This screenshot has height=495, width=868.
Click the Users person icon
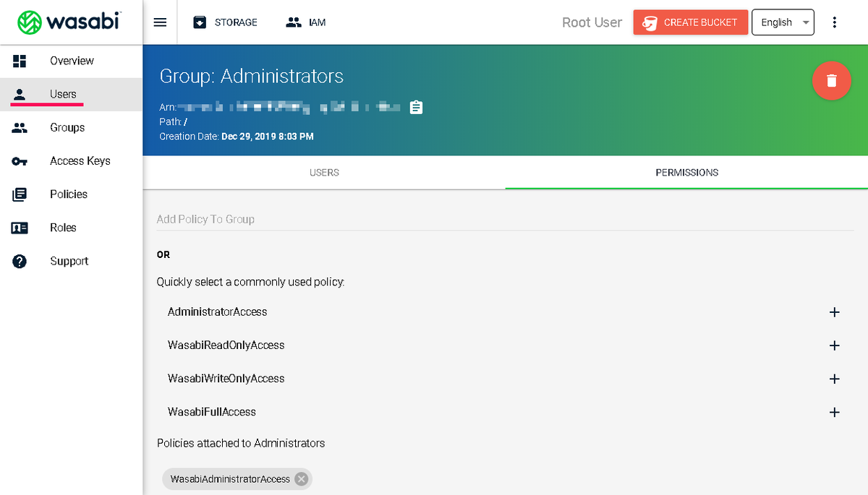pos(20,94)
